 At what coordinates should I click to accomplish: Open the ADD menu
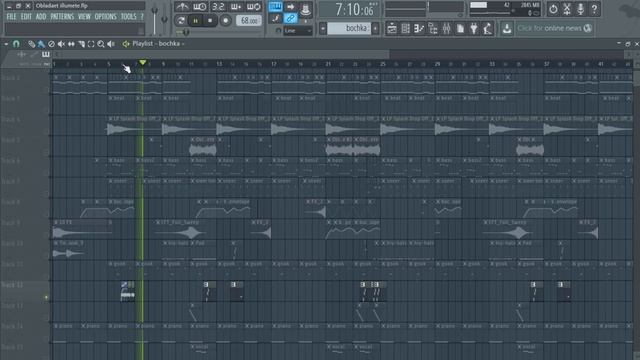click(41, 17)
